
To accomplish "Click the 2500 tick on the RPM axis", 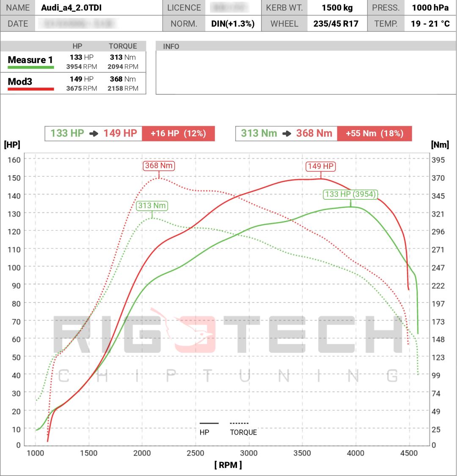I will [x=195, y=453].
